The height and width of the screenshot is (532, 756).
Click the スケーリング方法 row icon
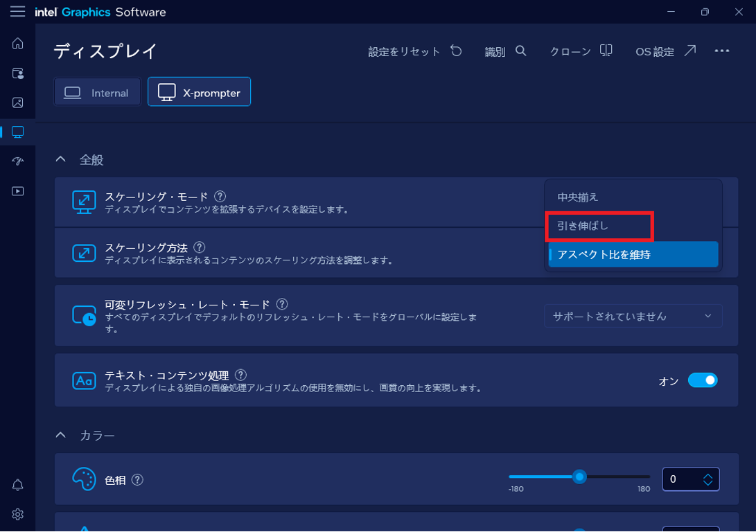coord(84,253)
